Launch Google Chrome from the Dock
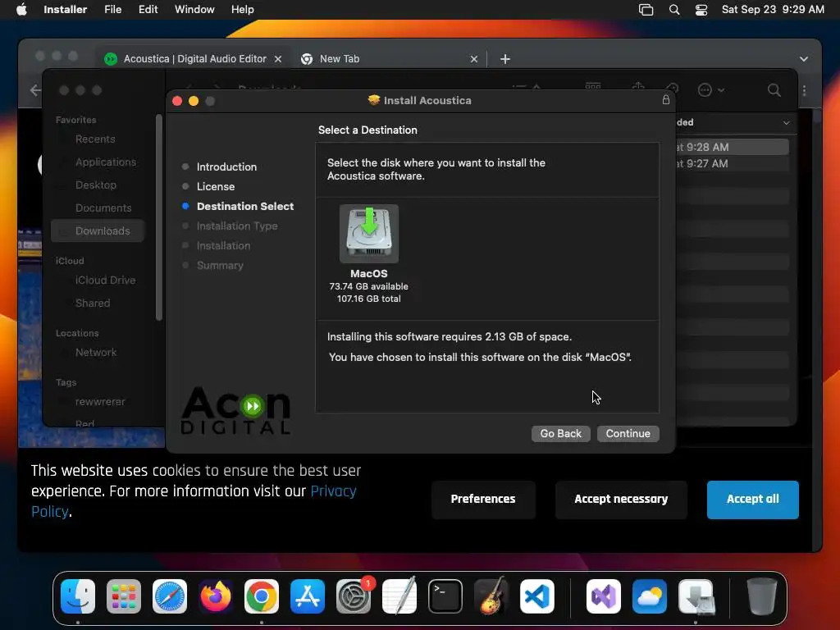The width and height of the screenshot is (840, 630). 262,596
